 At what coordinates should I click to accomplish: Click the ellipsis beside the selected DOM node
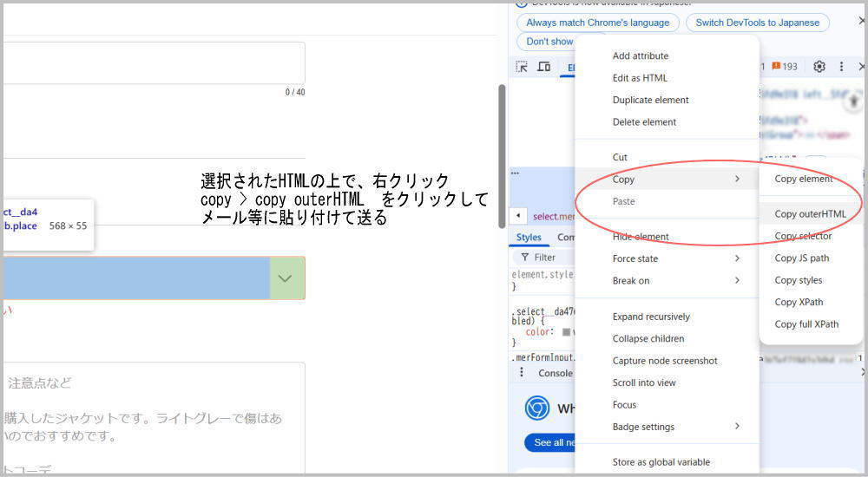[515, 173]
